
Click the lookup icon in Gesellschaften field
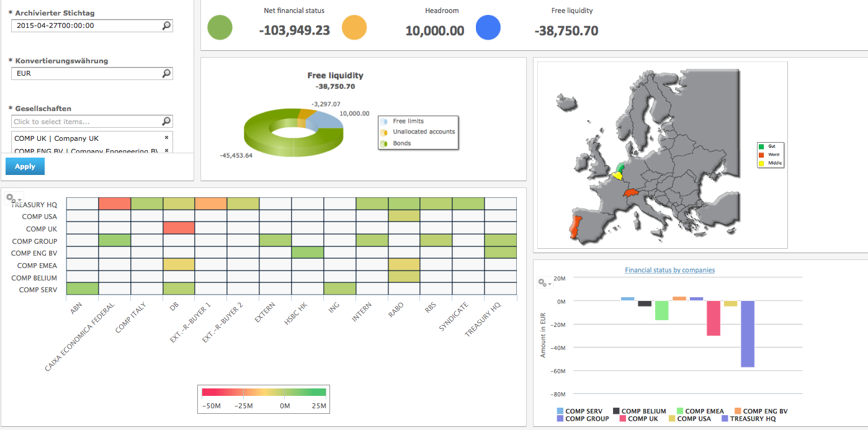pos(166,122)
